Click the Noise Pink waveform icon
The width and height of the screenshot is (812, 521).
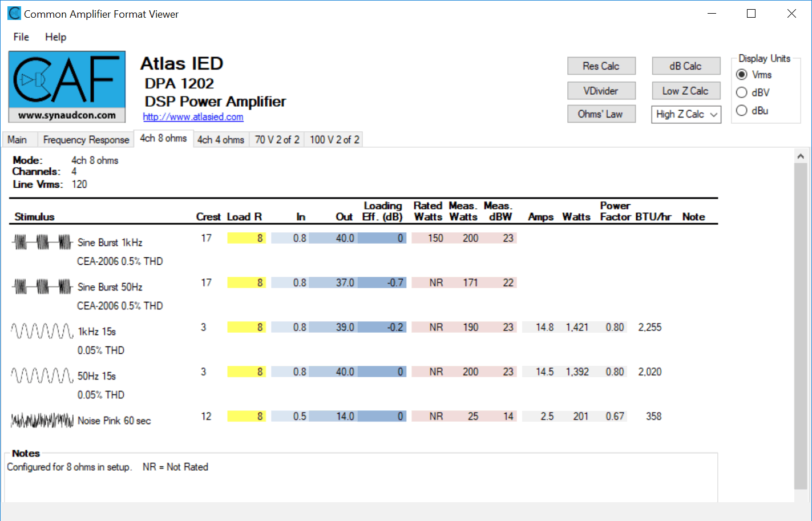(x=42, y=421)
